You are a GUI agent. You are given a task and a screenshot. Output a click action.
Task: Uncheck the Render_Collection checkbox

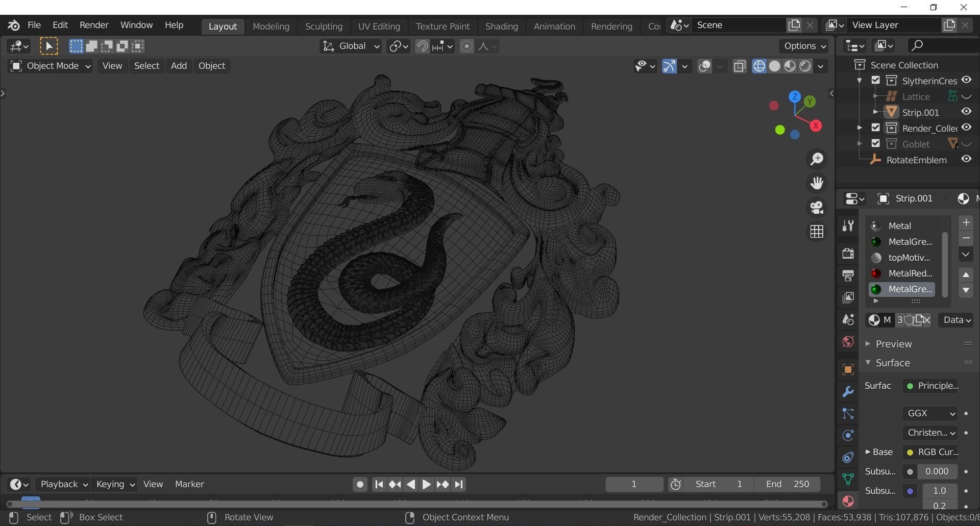876,128
